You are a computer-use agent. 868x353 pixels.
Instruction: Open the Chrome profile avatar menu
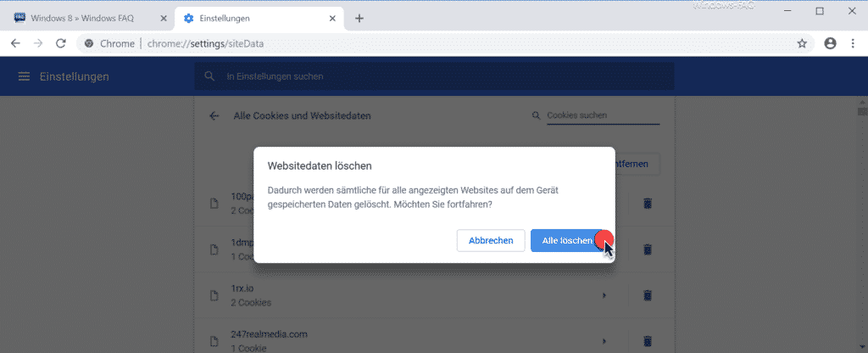tap(830, 44)
